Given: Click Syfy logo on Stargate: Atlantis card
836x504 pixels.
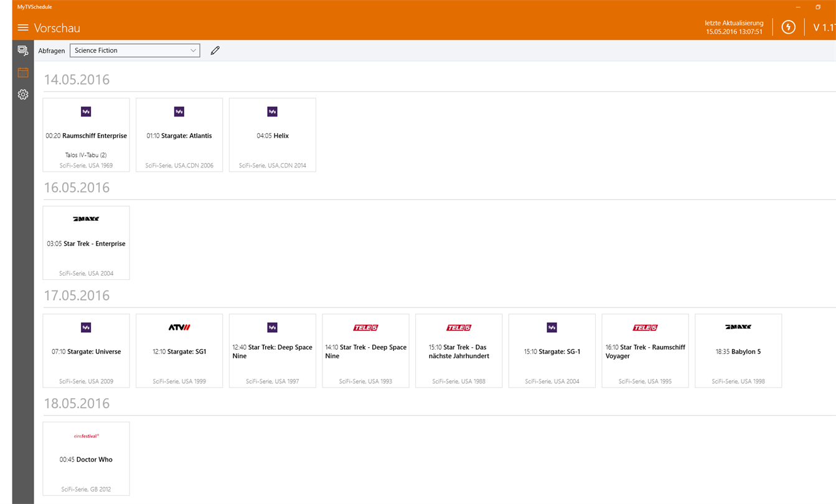Looking at the screenshot, I should tap(179, 112).
